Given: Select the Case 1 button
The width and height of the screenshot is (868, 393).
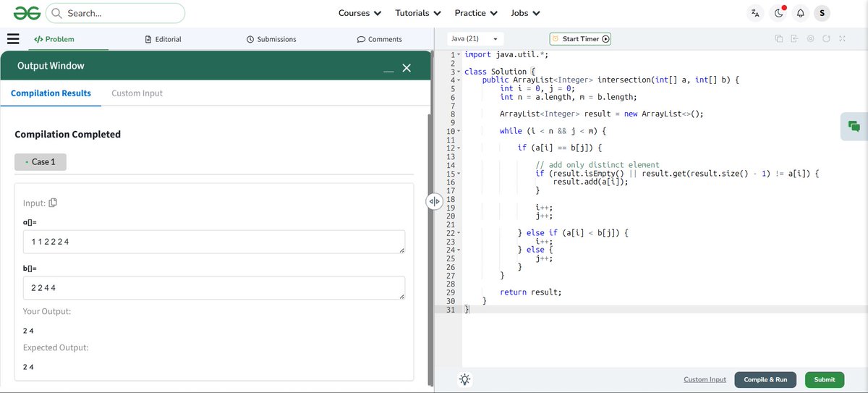Looking at the screenshot, I should tap(41, 162).
